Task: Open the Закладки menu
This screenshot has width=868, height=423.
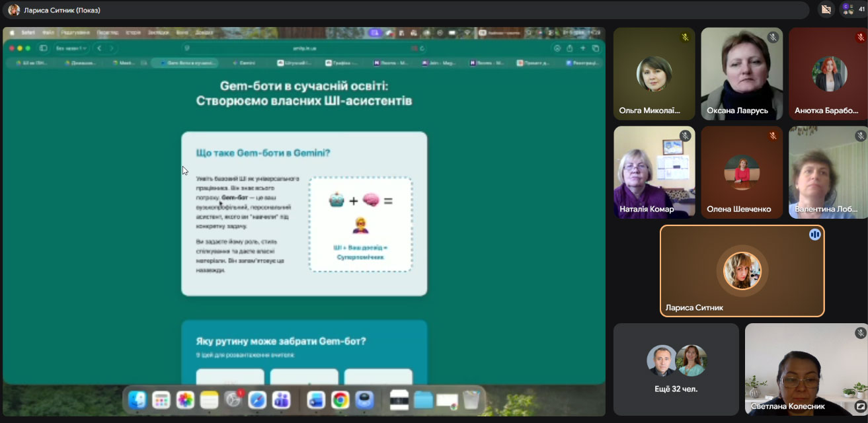Action: (159, 32)
